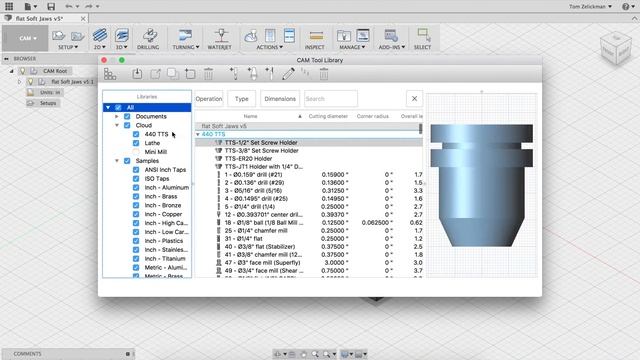
Task: Toggle CAM Root visibility light bulb
Action: 22,71
